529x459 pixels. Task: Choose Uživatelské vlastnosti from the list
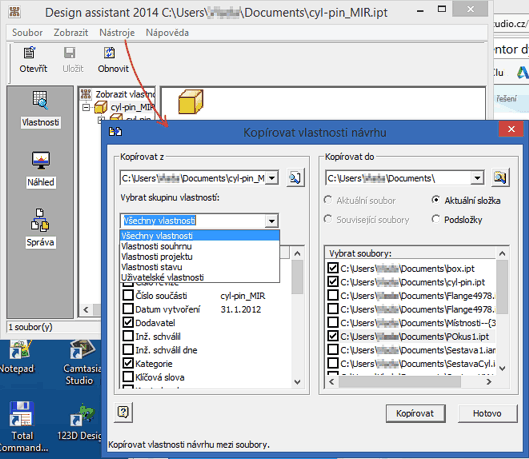(200, 277)
